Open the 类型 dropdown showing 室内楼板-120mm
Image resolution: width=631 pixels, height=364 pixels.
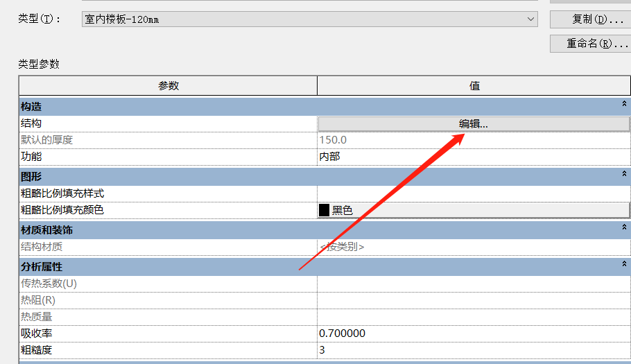309,19
